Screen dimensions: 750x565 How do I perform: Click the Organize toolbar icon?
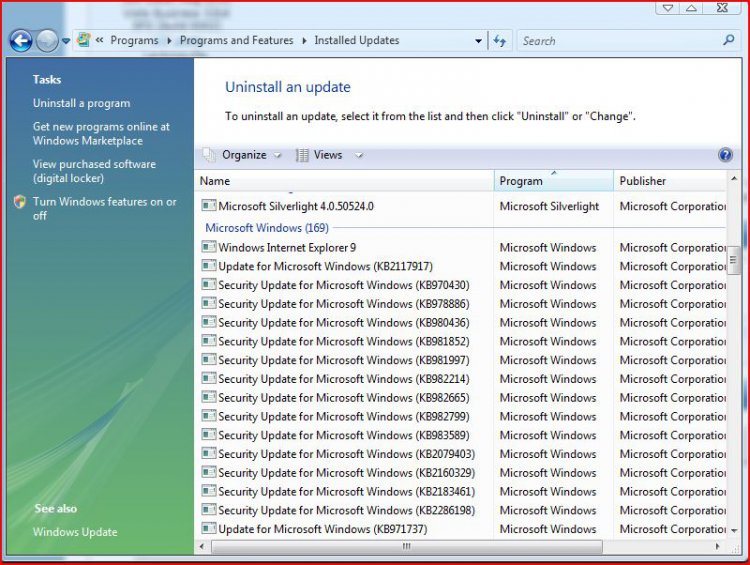coord(209,155)
